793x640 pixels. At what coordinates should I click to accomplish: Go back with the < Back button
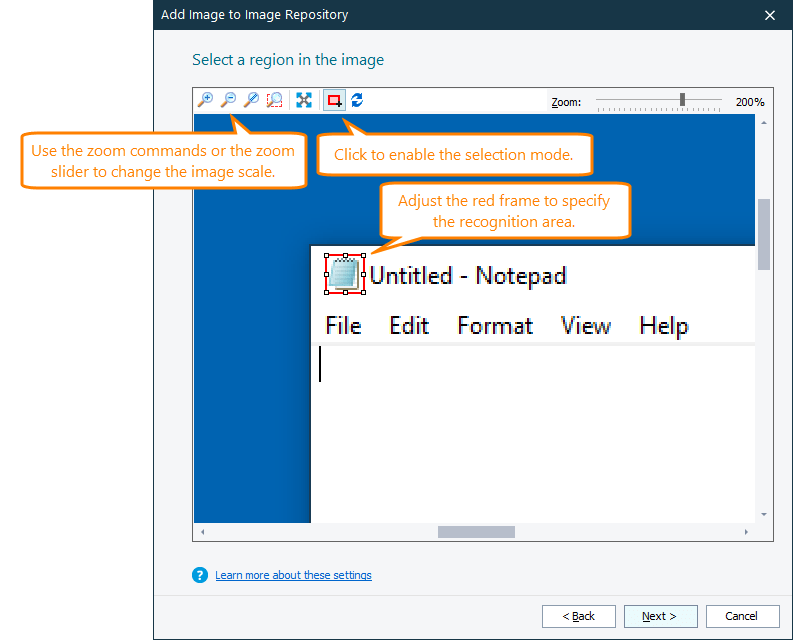579,616
